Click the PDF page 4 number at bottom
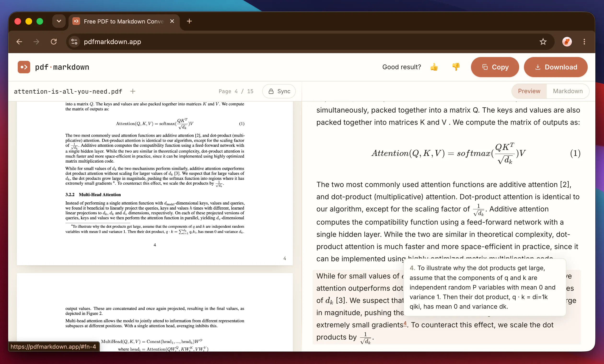 point(155,245)
